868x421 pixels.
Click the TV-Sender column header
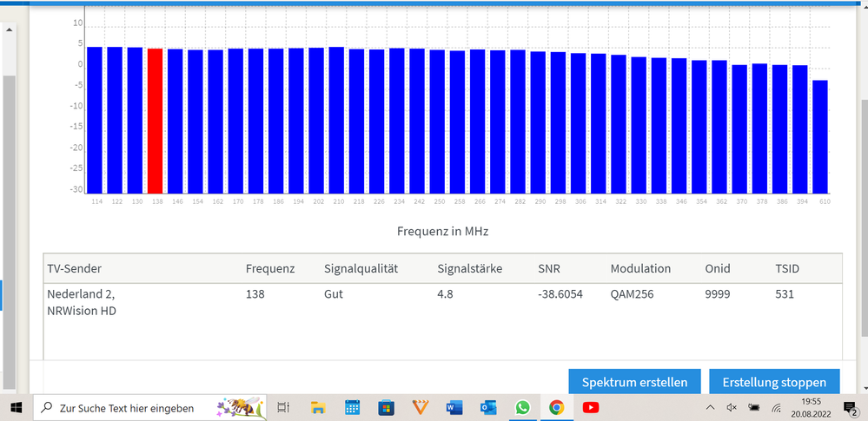click(x=75, y=269)
